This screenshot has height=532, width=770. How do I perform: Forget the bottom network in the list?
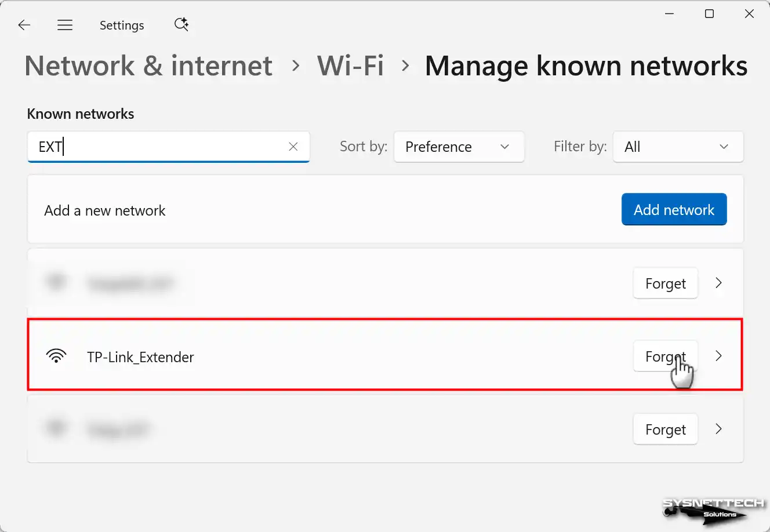[665, 429]
